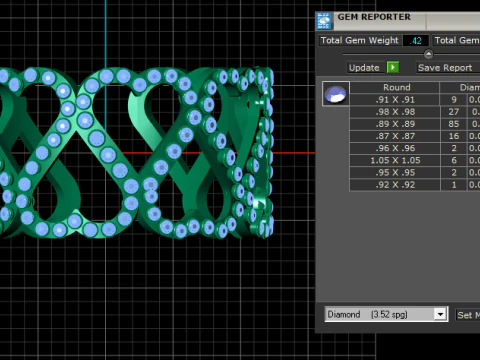The width and height of the screenshot is (480, 360).
Task: Click the green Update arrow icon
Action: pos(393,67)
